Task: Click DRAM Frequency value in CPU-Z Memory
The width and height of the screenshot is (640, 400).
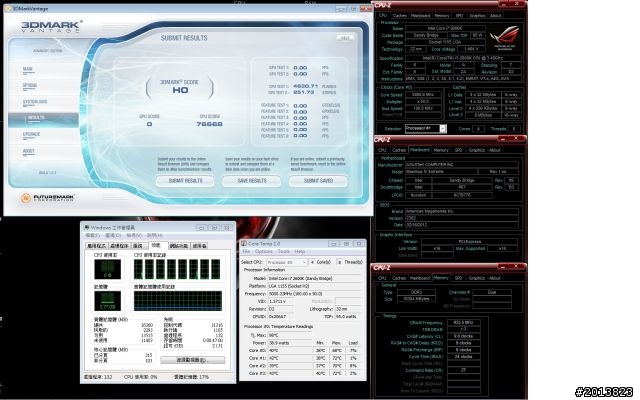Action: pos(463,322)
